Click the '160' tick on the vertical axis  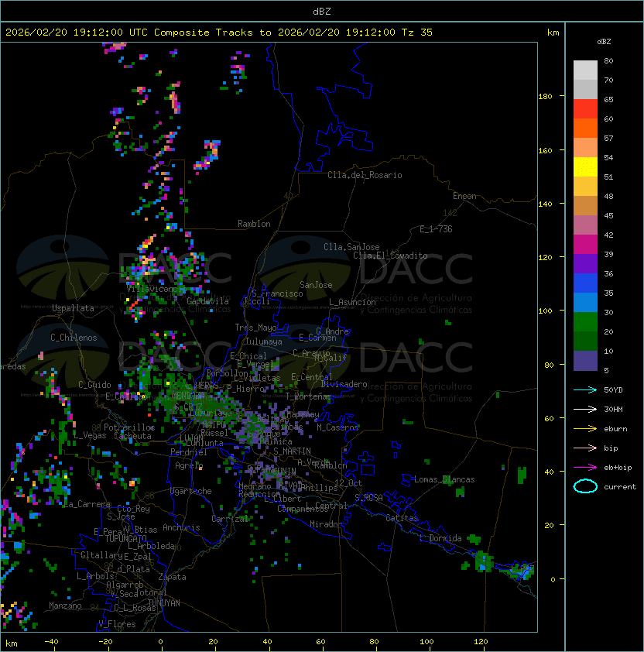(545, 150)
